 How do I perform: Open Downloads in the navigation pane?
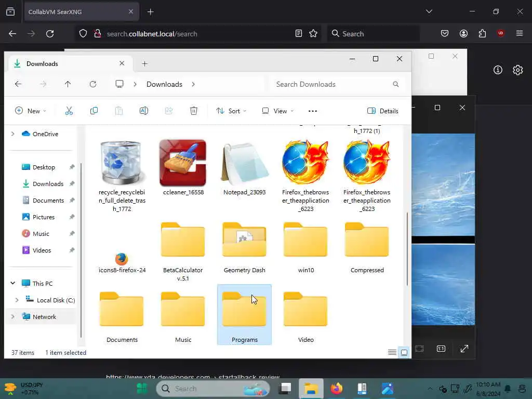coord(48,184)
